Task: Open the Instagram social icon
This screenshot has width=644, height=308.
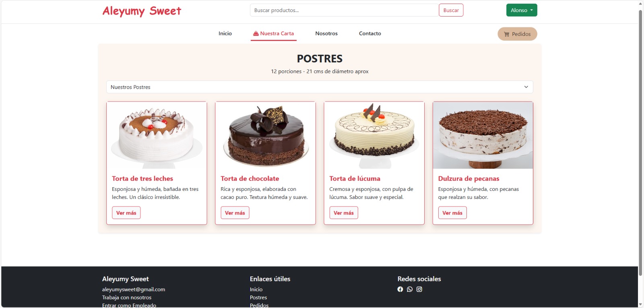Action: click(x=419, y=289)
